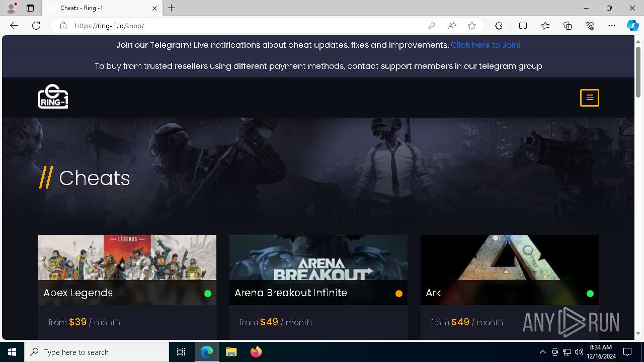644x362 pixels.
Task: Open network settings in system tray
Action: point(567,352)
